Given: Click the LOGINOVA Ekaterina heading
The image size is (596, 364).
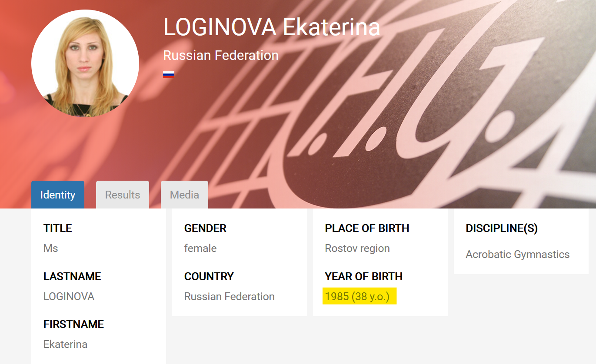Looking at the screenshot, I should click(x=272, y=27).
